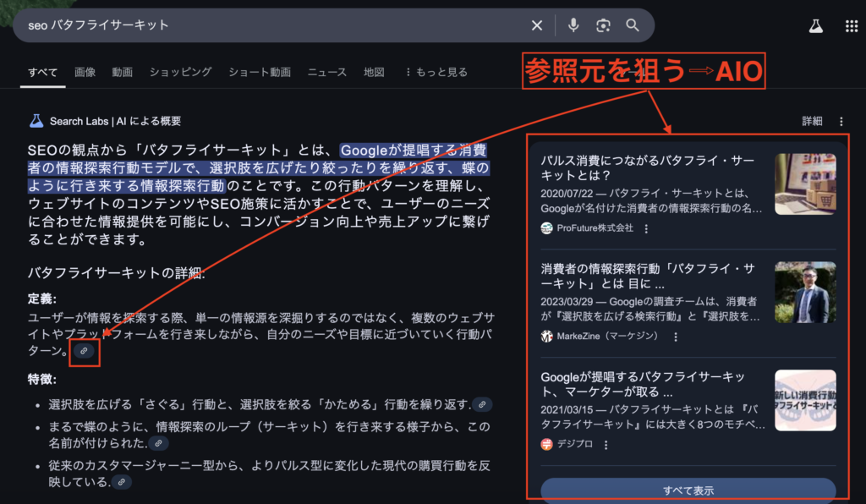
Task: Click link icon after 反映している.
Action: pos(122,482)
